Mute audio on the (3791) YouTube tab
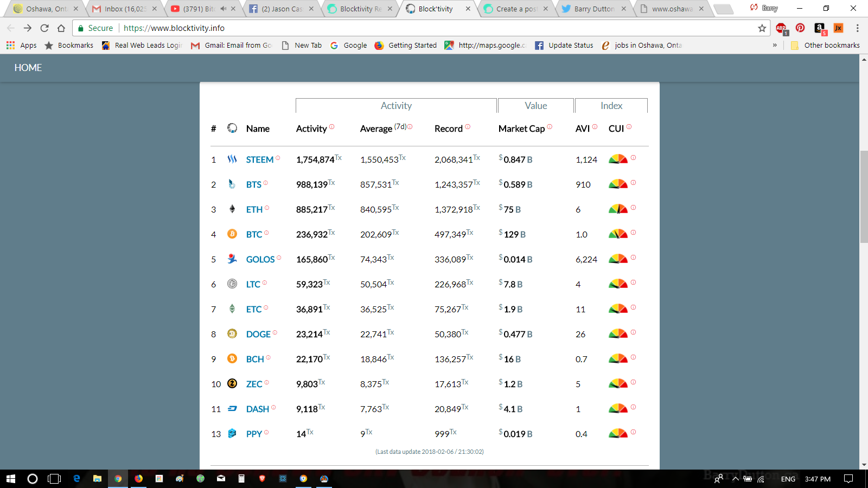The width and height of the screenshot is (868, 488). coord(223,9)
